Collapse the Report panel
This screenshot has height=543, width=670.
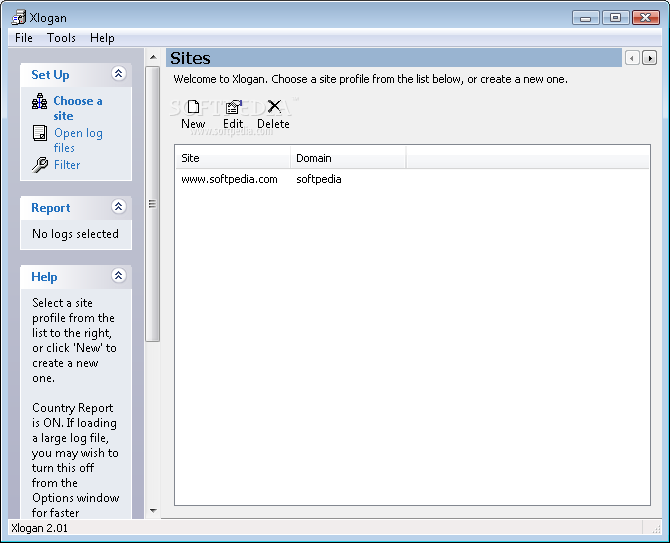(x=118, y=207)
